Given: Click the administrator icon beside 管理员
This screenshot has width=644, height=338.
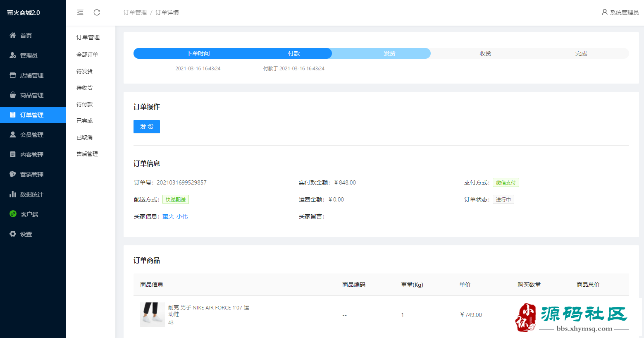Looking at the screenshot, I should click(x=13, y=55).
